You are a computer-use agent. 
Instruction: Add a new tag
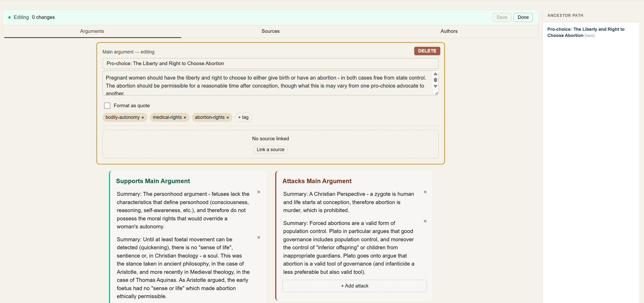[x=243, y=117]
